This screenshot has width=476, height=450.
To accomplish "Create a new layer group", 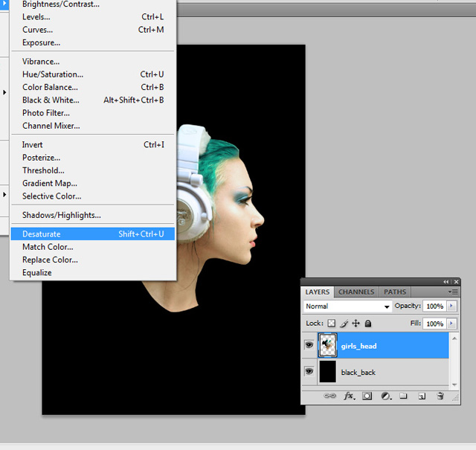I will tap(402, 396).
